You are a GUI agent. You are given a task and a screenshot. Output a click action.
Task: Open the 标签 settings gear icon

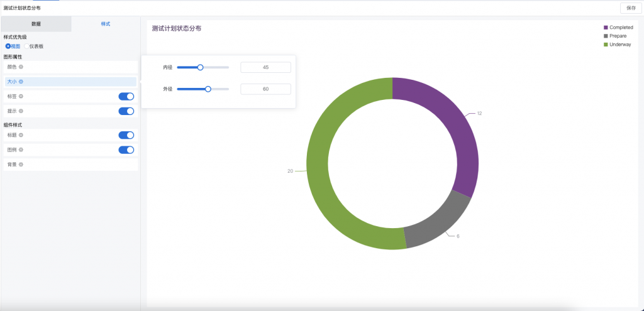[x=21, y=96]
